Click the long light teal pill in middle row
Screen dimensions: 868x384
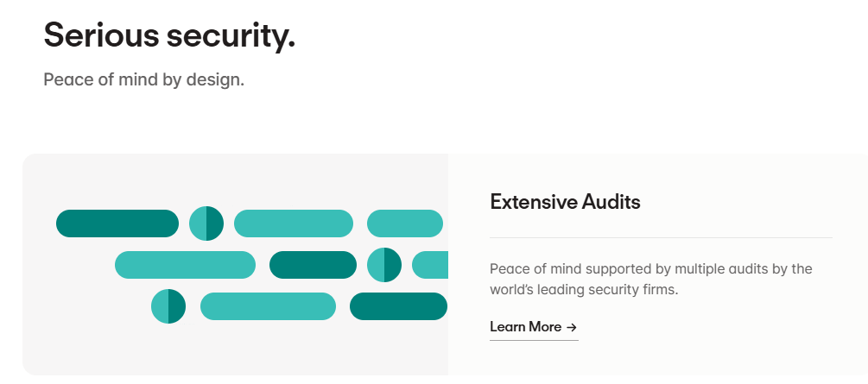pos(185,265)
